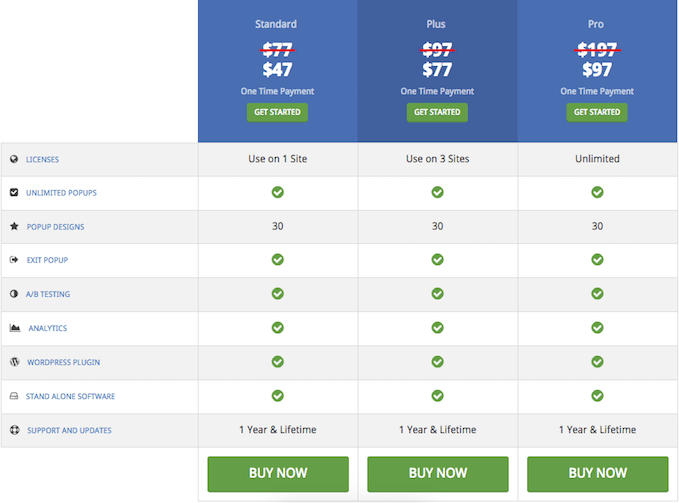Click the exit arrow icon beside Exit Popup
679x503 pixels.
(x=14, y=260)
